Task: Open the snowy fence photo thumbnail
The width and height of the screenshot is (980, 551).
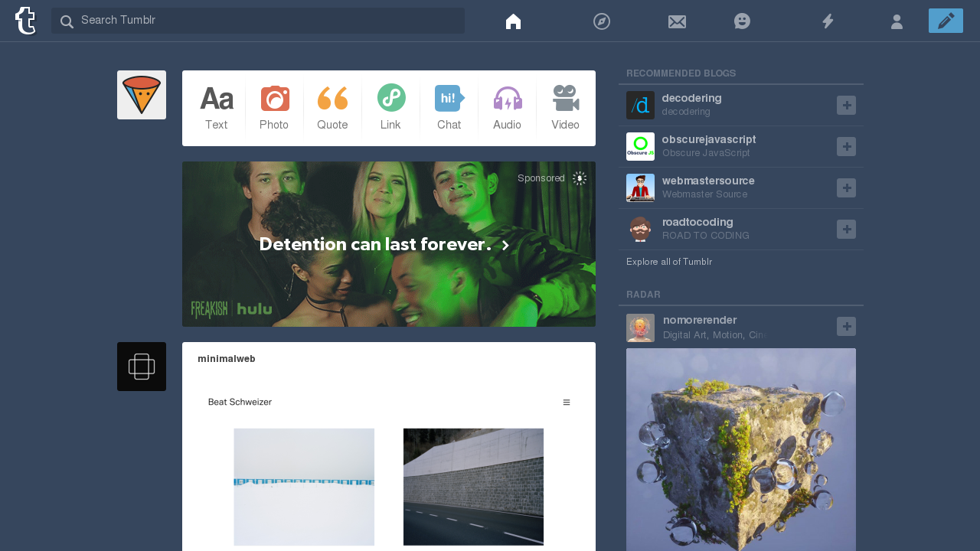Action: click(304, 487)
